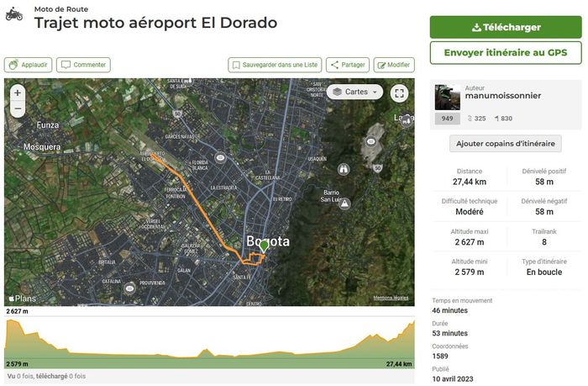The width and height of the screenshot is (588, 386).
Task: Click the Moto de Route category link
Action: pos(61,9)
